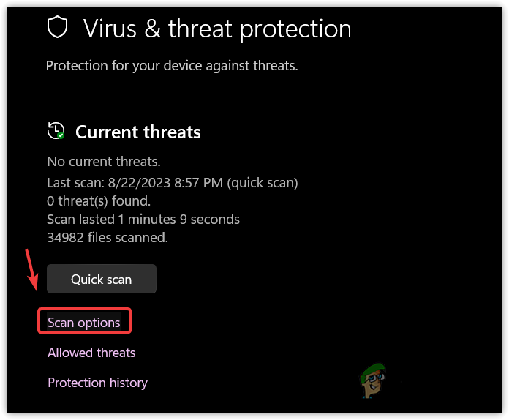Select the Current threats heading
The width and height of the screenshot is (509, 420).
(138, 132)
